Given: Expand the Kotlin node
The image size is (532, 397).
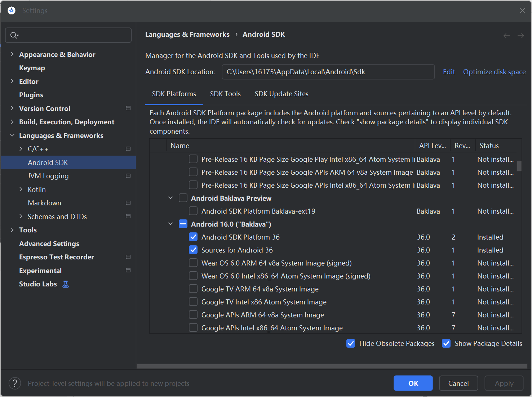Looking at the screenshot, I should (21, 189).
